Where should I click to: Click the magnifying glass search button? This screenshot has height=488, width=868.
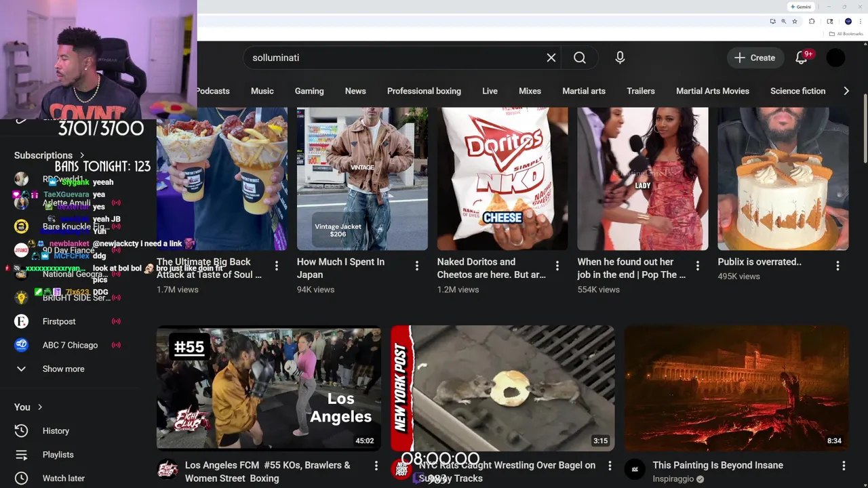point(580,58)
